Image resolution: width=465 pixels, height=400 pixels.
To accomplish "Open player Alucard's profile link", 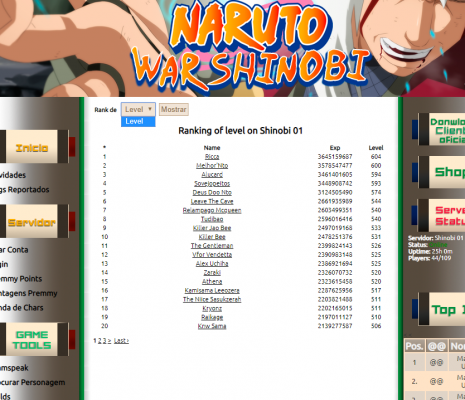I will click(x=212, y=175).
